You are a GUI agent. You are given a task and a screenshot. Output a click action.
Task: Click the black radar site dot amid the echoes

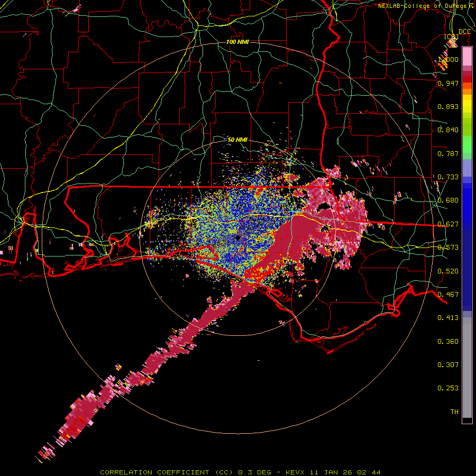point(237,238)
